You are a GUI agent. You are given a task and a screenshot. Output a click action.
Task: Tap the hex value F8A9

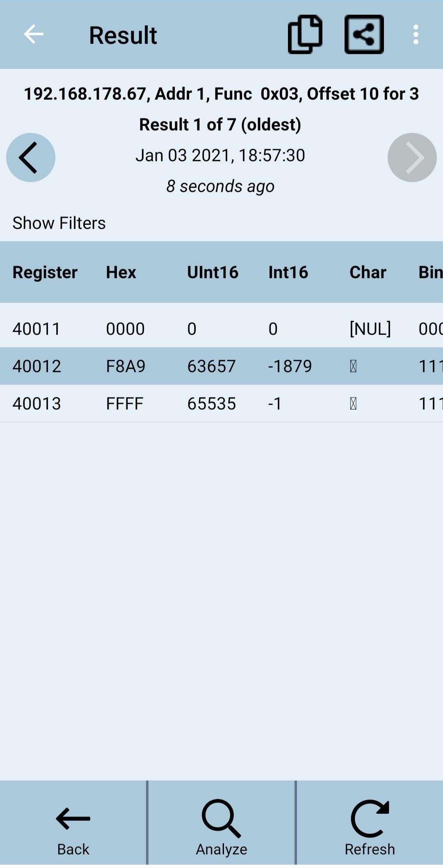[x=126, y=366]
